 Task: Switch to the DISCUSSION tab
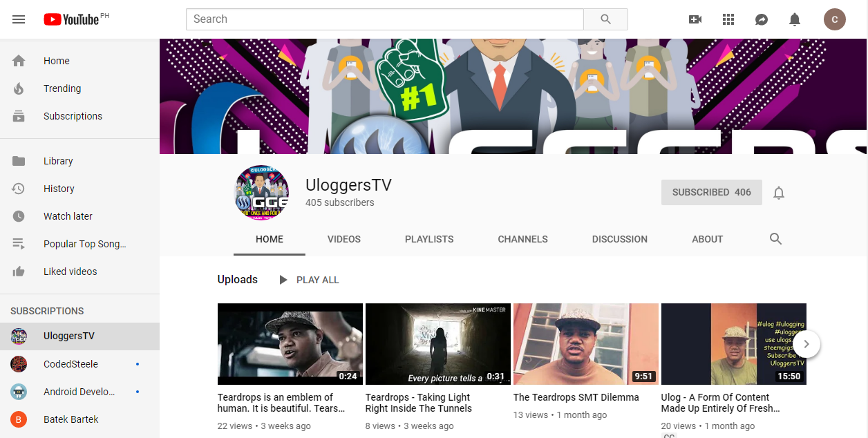click(x=620, y=239)
